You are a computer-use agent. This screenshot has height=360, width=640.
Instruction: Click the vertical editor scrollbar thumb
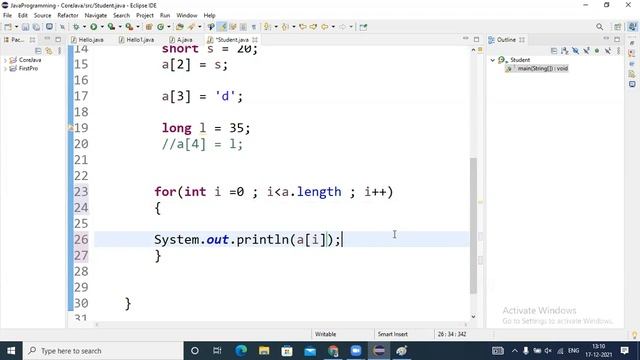point(473,225)
